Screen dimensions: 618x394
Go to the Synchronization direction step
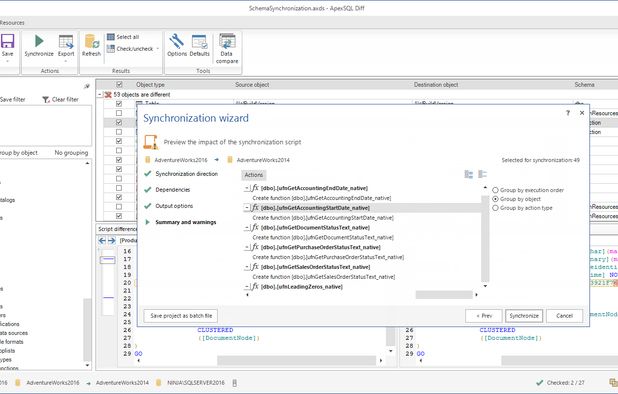[x=186, y=174]
